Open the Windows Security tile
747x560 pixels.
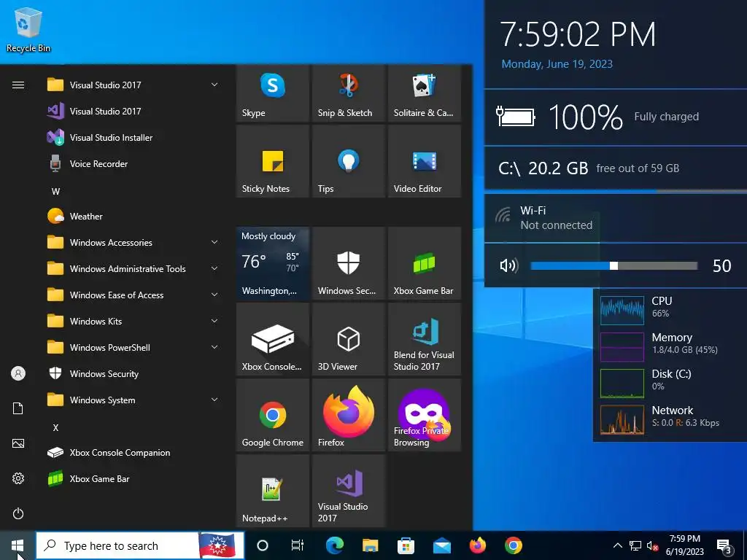348,263
